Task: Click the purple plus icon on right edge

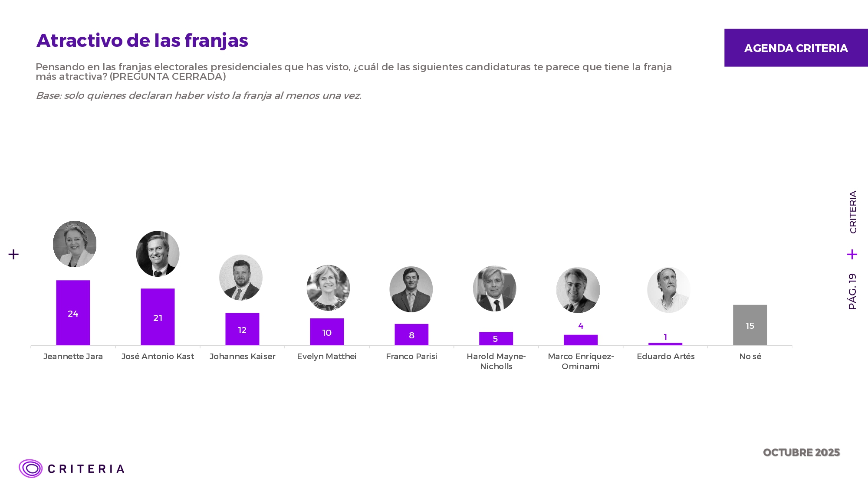Action: click(852, 254)
